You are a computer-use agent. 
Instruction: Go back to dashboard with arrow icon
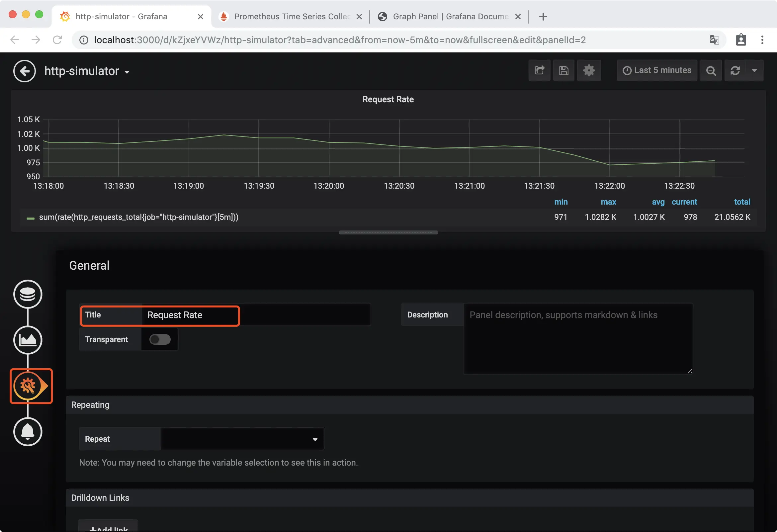[x=25, y=71]
